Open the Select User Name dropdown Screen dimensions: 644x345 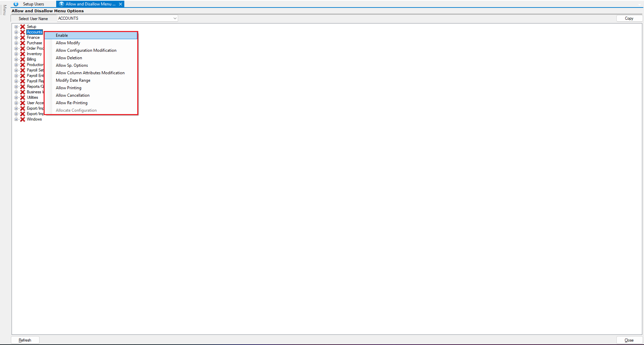175,18
